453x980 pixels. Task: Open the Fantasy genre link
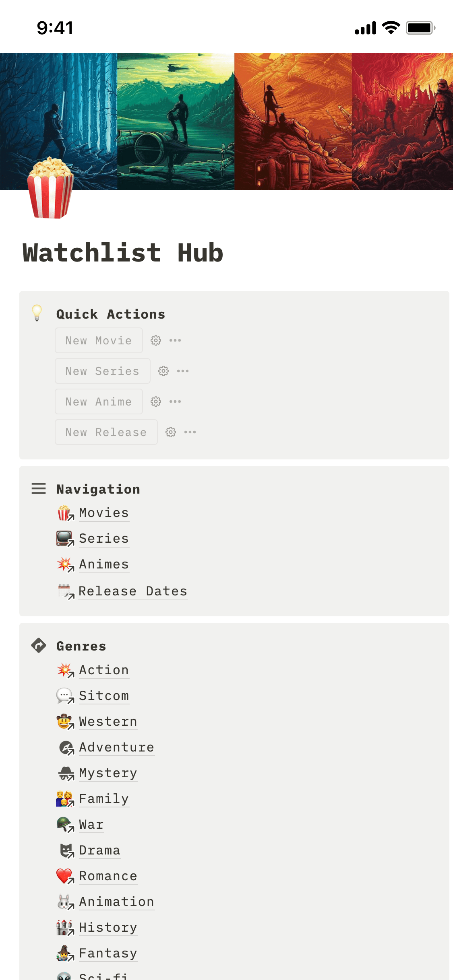click(108, 953)
